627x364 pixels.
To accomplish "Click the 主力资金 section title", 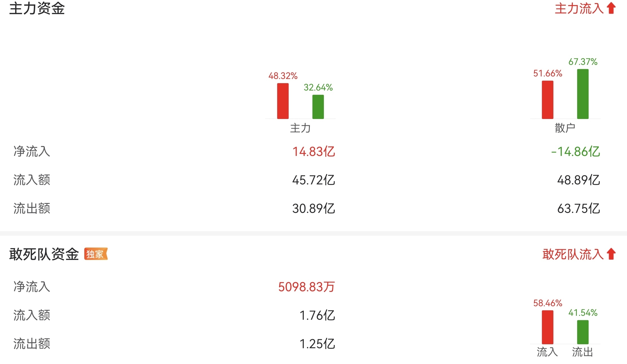I will 37,8.
